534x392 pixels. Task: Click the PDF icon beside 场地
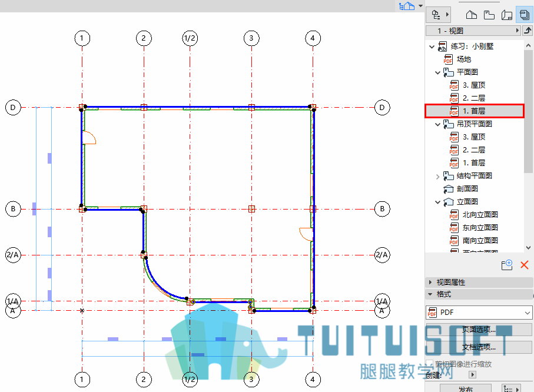tap(448, 59)
